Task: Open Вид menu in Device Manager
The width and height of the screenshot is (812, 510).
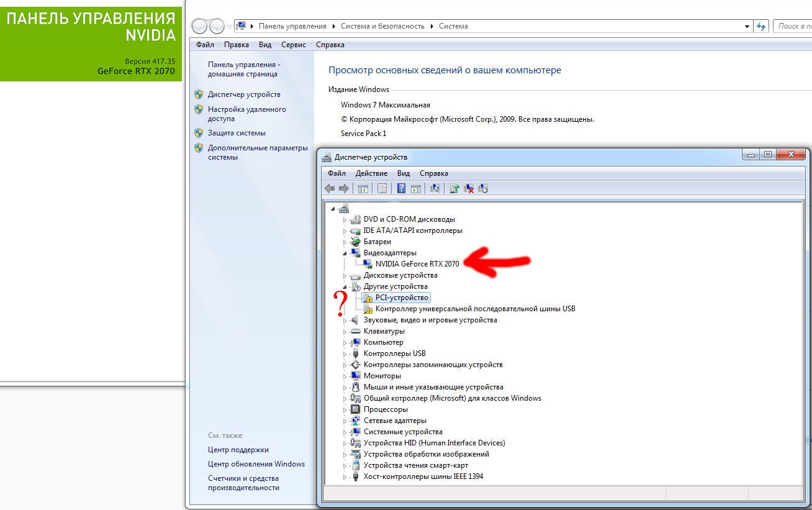Action: [x=404, y=173]
